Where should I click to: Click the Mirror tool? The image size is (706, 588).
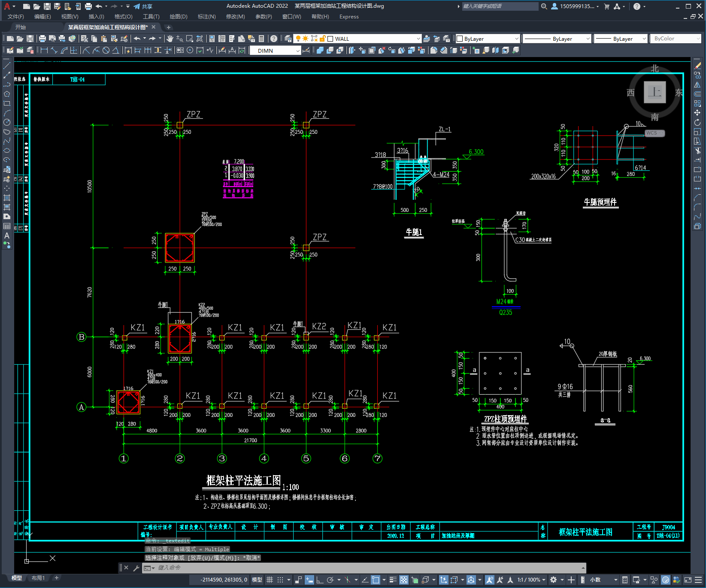(697, 84)
